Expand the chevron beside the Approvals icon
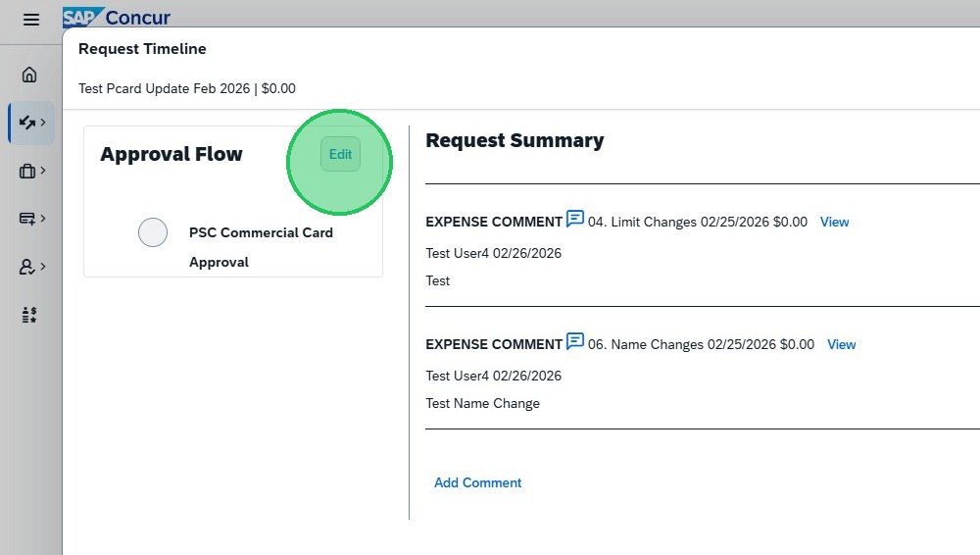The image size is (980, 555). click(43, 267)
